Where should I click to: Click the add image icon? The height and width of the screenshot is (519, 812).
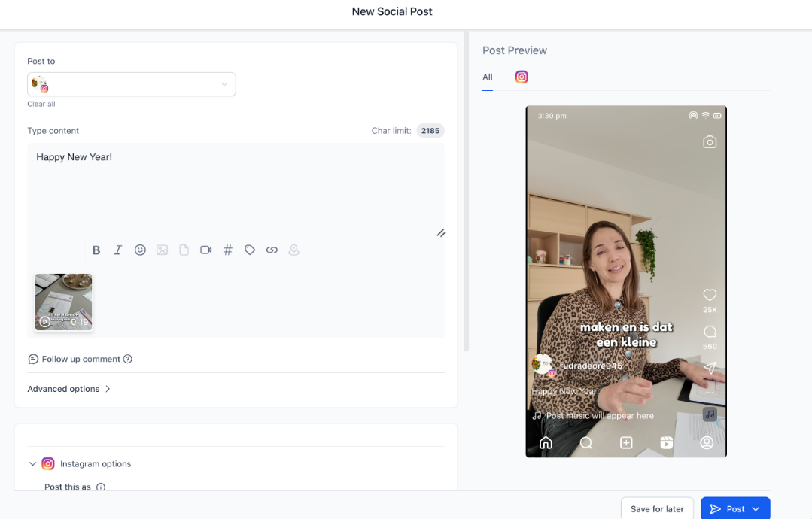tap(162, 250)
